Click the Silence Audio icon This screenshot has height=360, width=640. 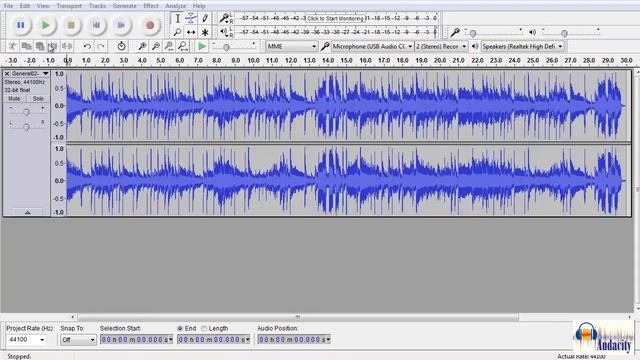pos(67,46)
